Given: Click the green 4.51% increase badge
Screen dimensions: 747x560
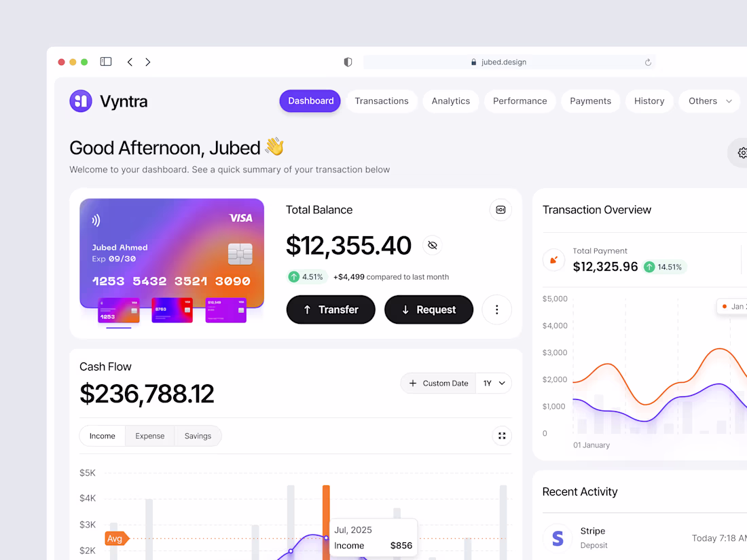Looking at the screenshot, I should 307,277.
